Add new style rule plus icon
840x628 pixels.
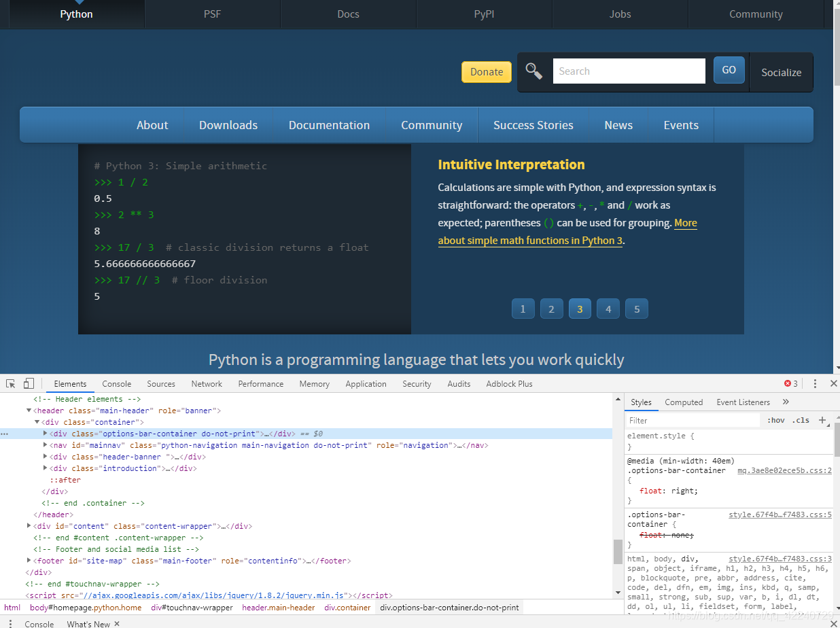point(822,420)
